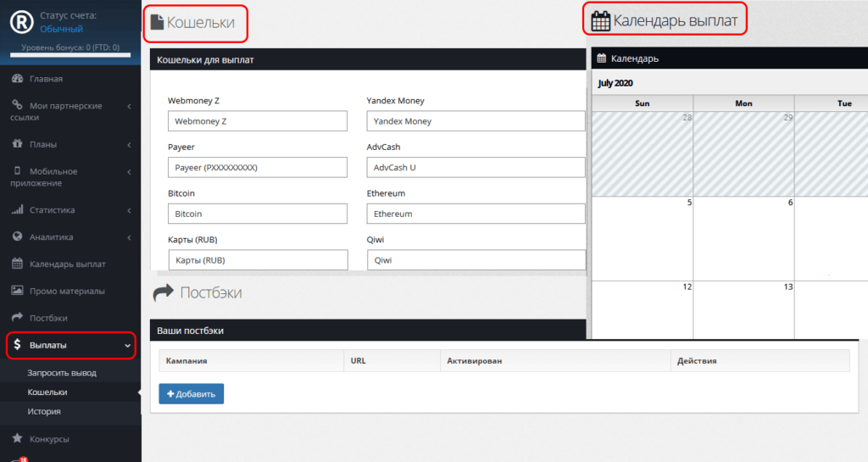Viewport: 868px width, 462px height.
Task: Click the bonus level progress bar
Action: tap(70, 57)
